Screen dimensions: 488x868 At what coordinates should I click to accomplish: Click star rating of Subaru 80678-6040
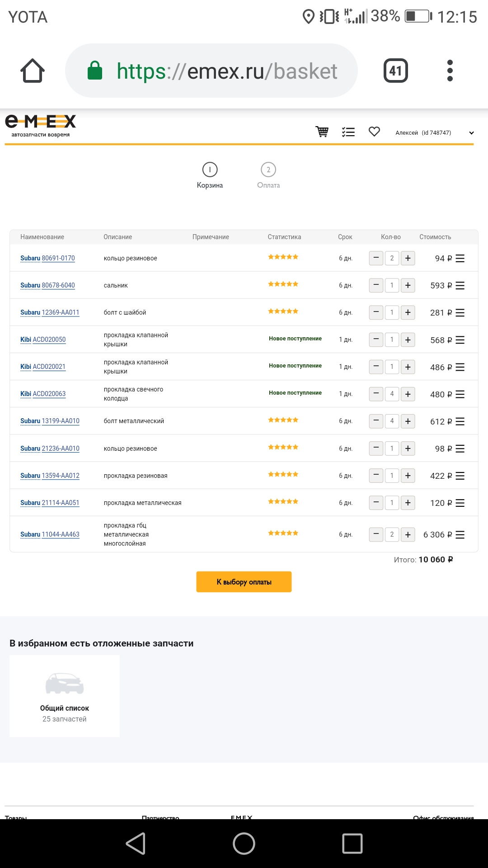(283, 284)
